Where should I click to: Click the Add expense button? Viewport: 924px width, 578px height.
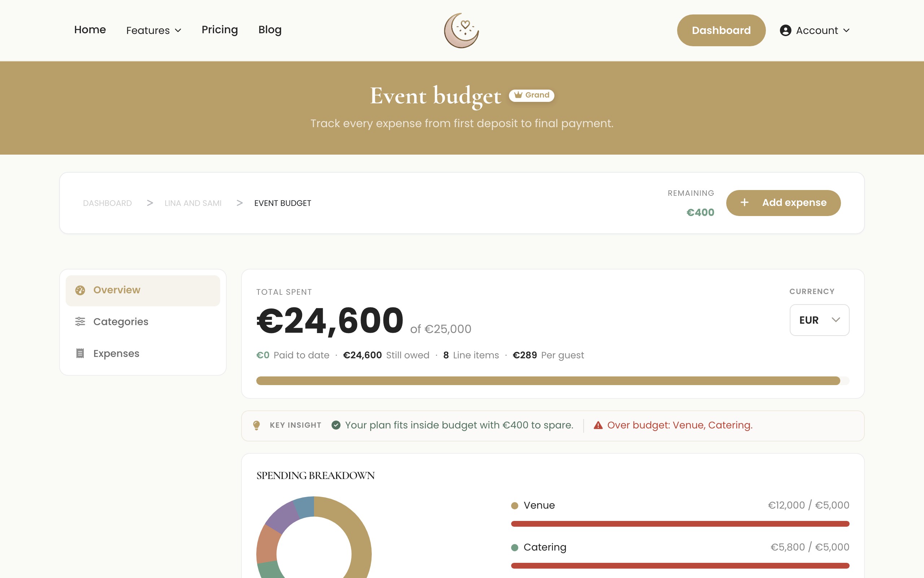point(783,203)
